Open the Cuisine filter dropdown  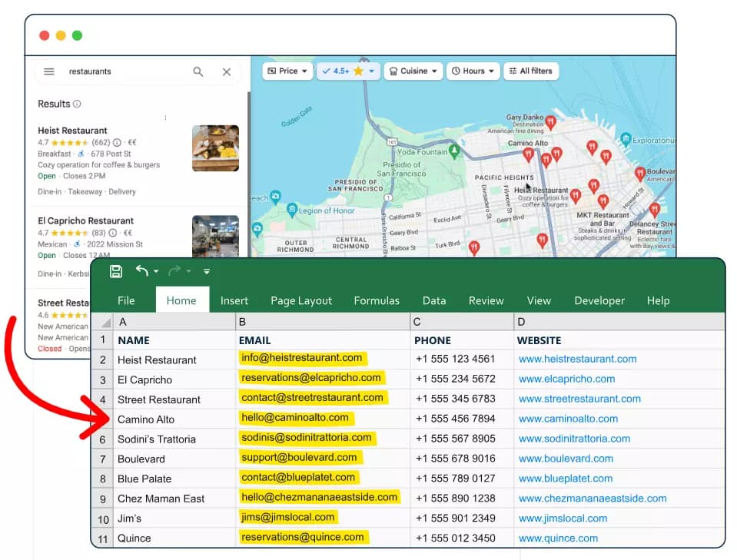coord(413,71)
